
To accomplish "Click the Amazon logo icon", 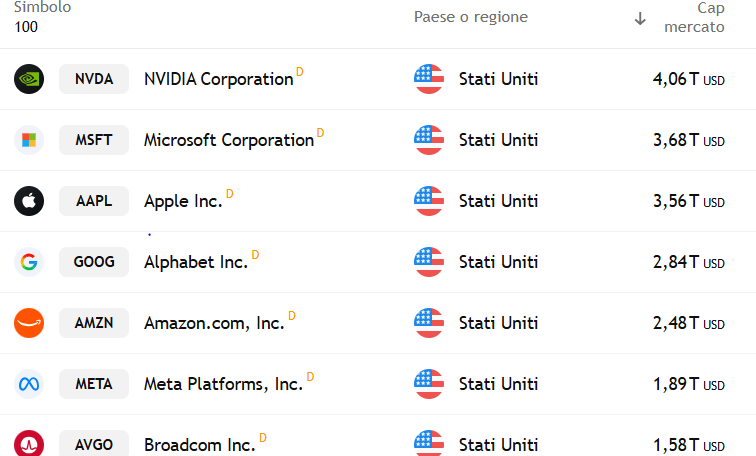I will point(29,323).
